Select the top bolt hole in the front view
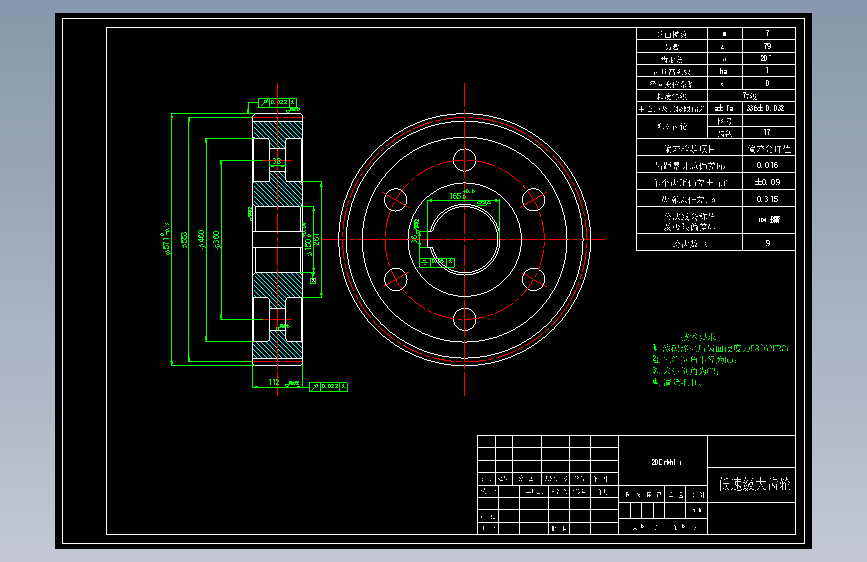867x562 pixels. click(x=464, y=160)
